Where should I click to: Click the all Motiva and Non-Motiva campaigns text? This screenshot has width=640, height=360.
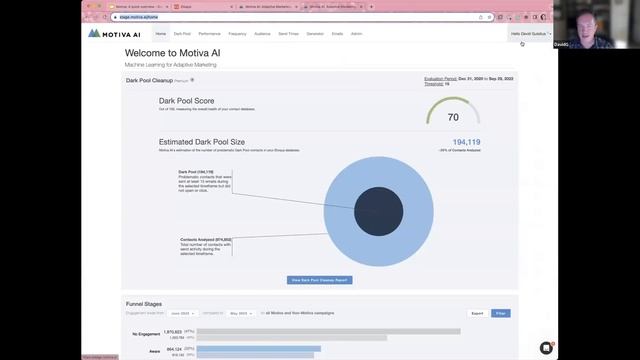[300, 313]
